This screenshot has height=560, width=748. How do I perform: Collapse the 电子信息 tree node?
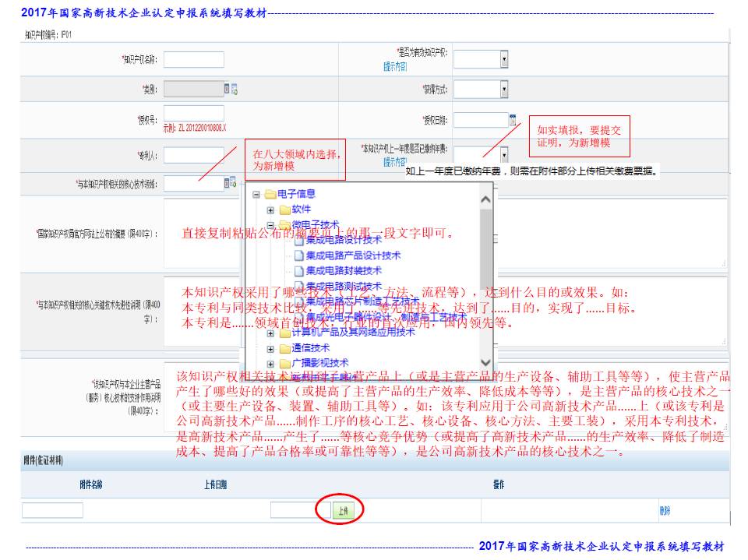(x=256, y=195)
